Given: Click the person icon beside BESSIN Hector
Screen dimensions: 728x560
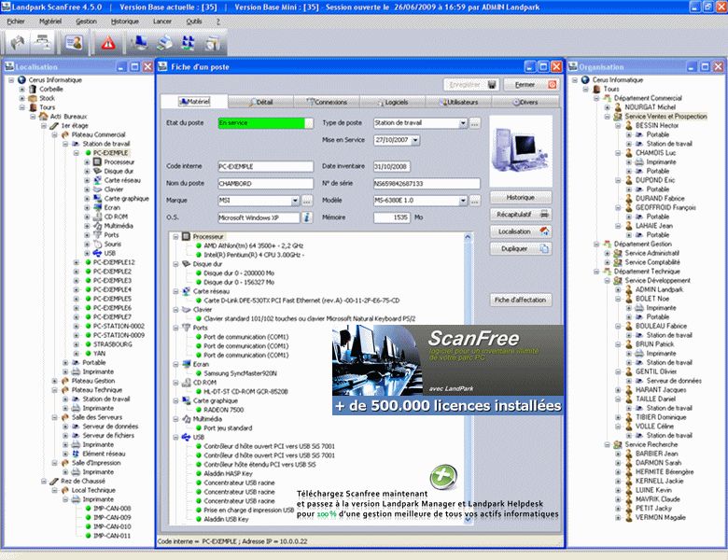Looking at the screenshot, I should coord(629,125).
